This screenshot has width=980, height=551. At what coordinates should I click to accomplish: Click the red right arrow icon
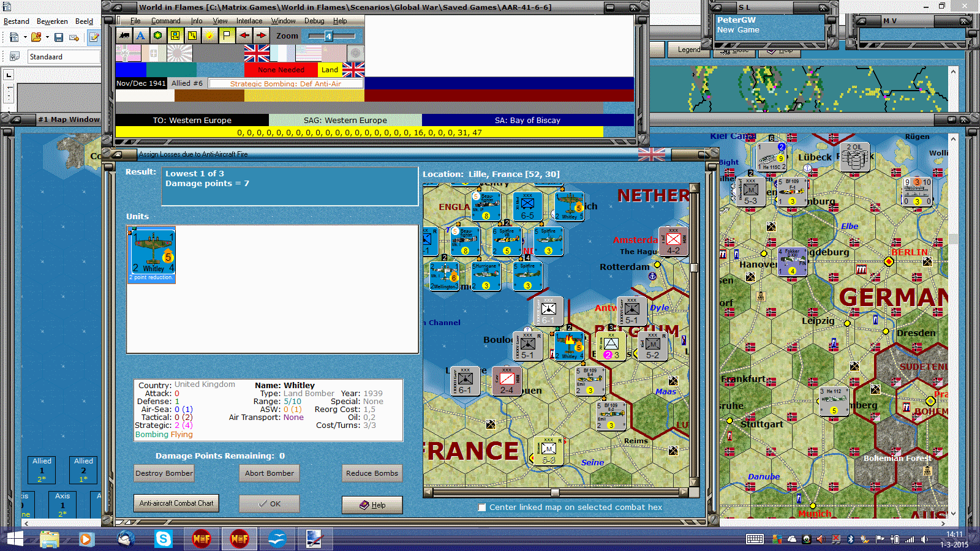point(261,36)
